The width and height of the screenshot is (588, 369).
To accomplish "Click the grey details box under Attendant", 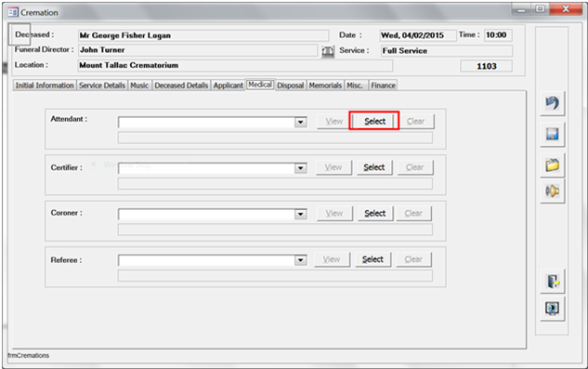I will pyautogui.click(x=275, y=138).
